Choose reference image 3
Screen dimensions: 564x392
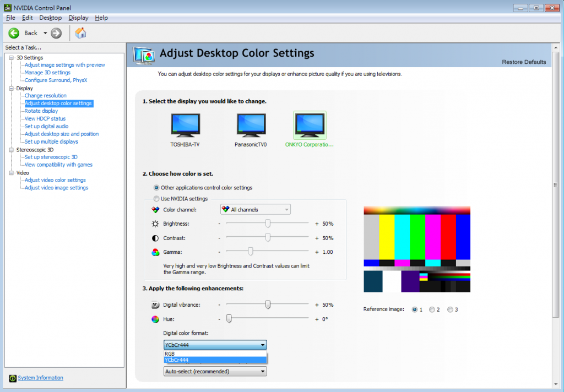click(450, 309)
